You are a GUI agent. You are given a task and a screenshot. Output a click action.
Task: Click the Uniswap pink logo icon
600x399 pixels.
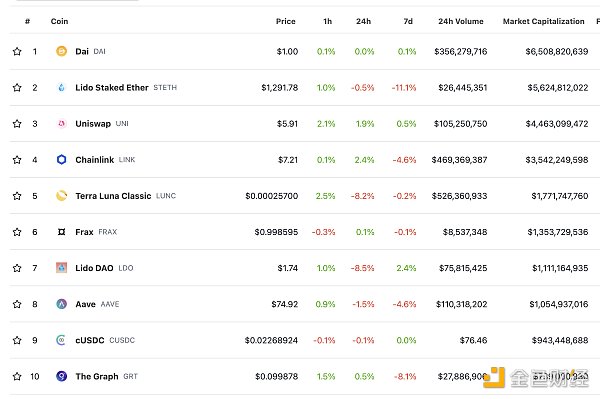(61, 123)
